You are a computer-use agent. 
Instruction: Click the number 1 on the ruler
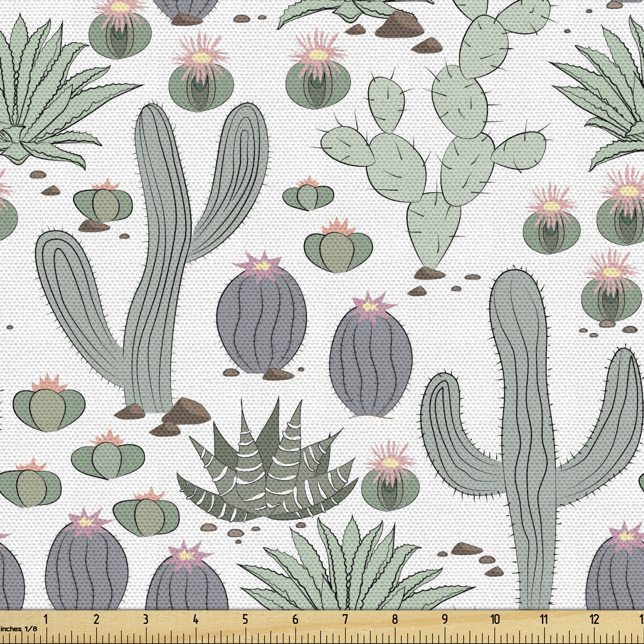46,619
